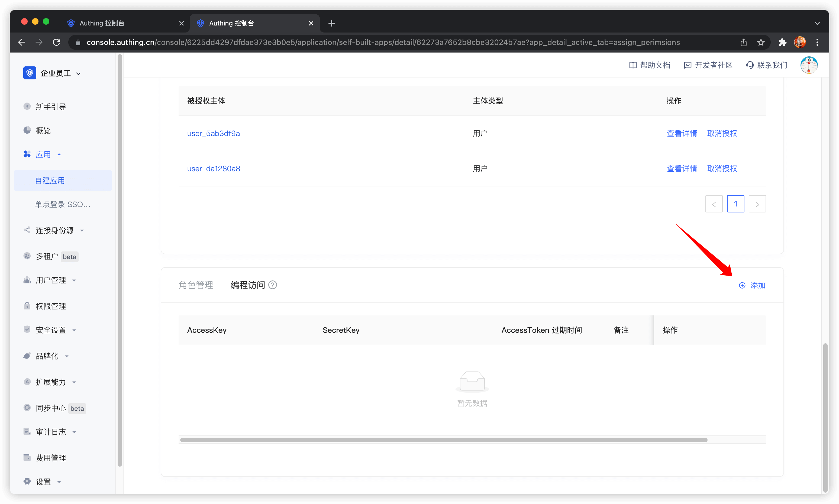Bookmark this page with star icon
The height and width of the screenshot is (504, 839).
[x=761, y=43]
